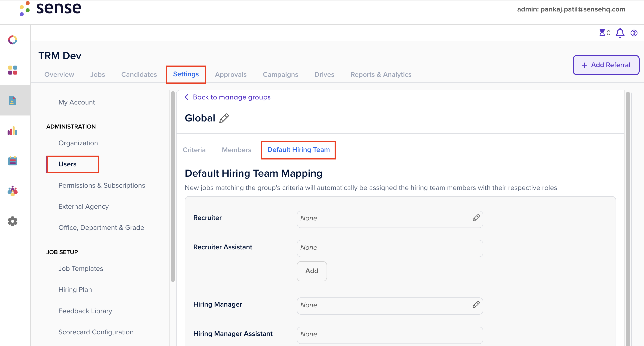Image resolution: width=644 pixels, height=346 pixels.
Task: Open Hiring Plan
Action: coord(75,289)
